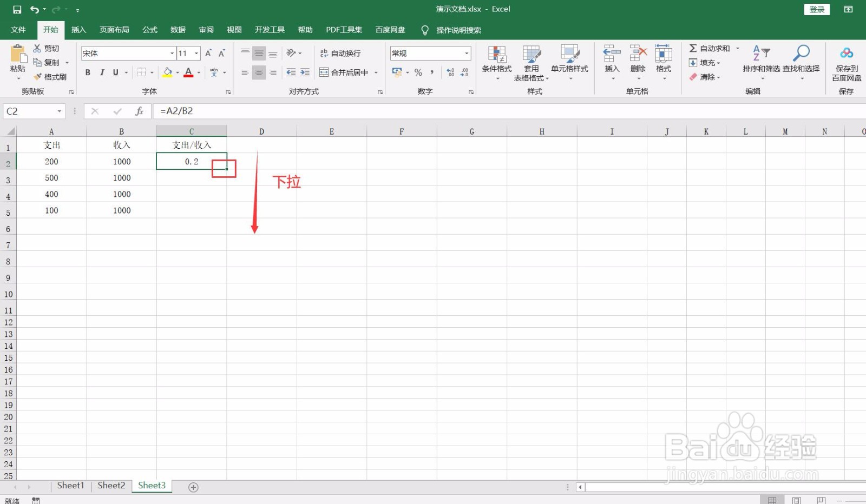Click AutoSum (自动求和) button
Viewport: 866px width, 504px height.
(x=710, y=49)
